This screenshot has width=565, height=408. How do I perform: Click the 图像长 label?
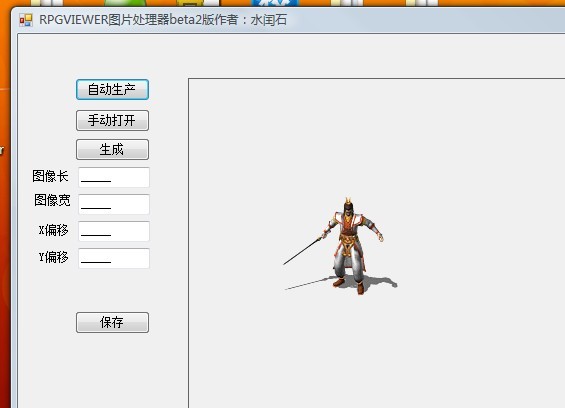(50, 176)
